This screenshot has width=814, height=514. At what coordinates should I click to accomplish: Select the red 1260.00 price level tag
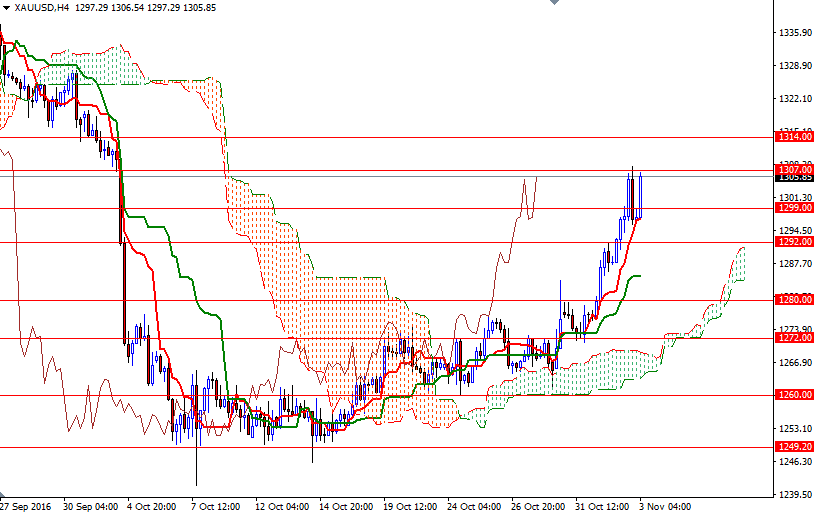coord(794,395)
